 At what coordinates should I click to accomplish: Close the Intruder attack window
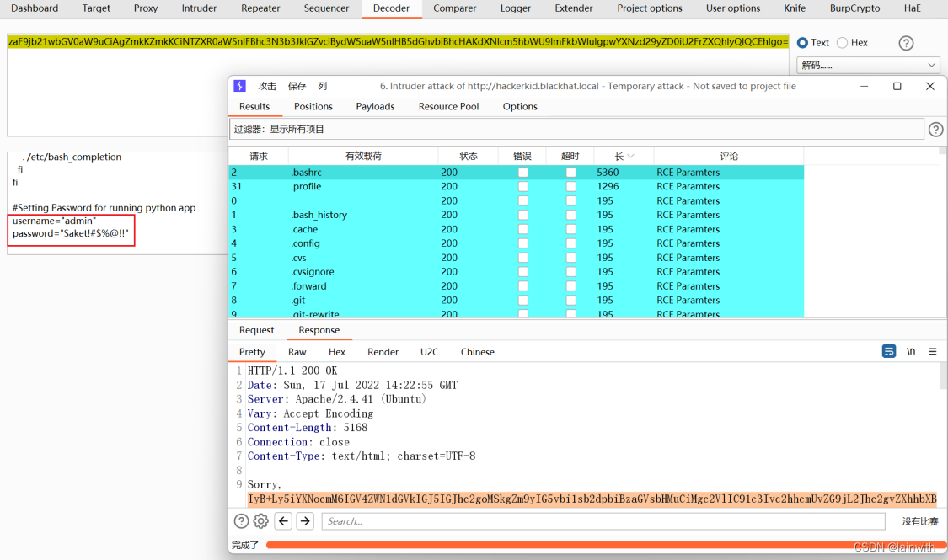click(x=929, y=86)
